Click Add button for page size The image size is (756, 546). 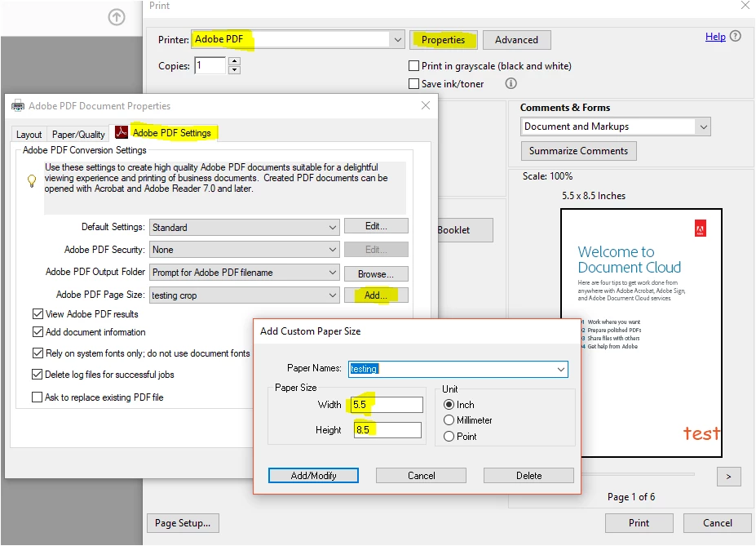coord(376,295)
